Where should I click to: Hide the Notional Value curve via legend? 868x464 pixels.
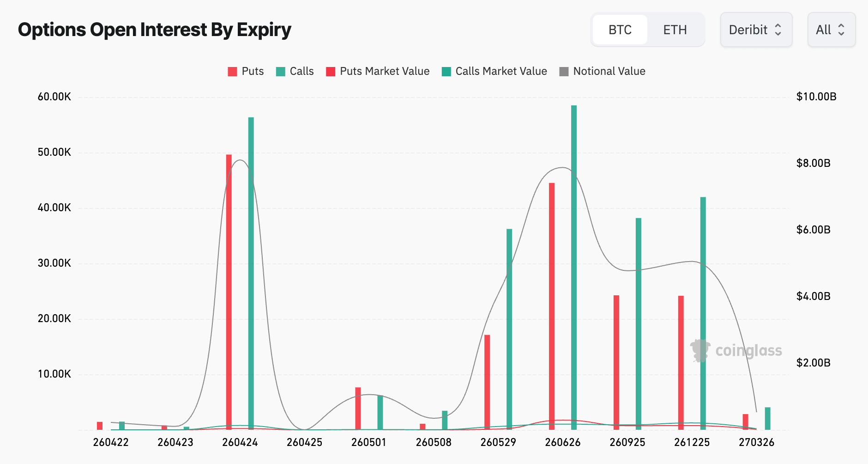[x=564, y=71]
